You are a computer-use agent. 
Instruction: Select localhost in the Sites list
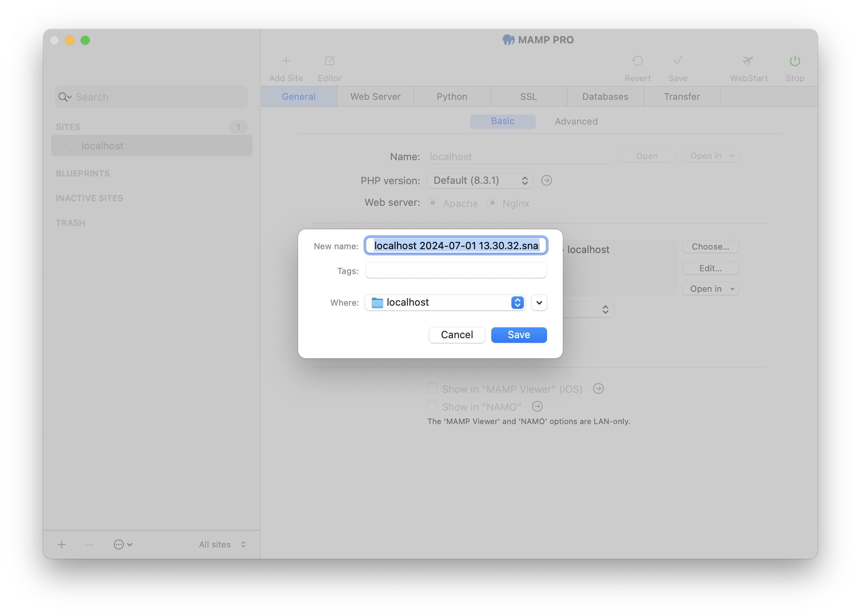152,146
